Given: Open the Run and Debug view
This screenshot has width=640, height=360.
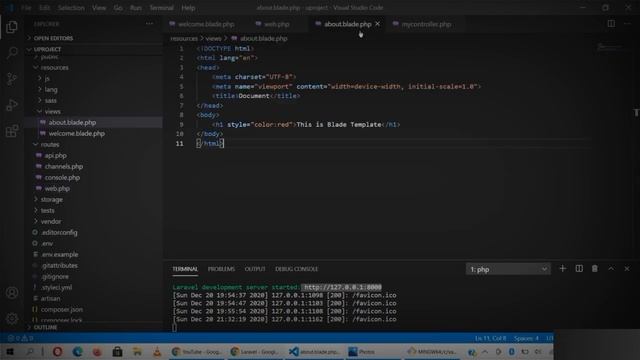Looking at the screenshot, I should [12, 105].
